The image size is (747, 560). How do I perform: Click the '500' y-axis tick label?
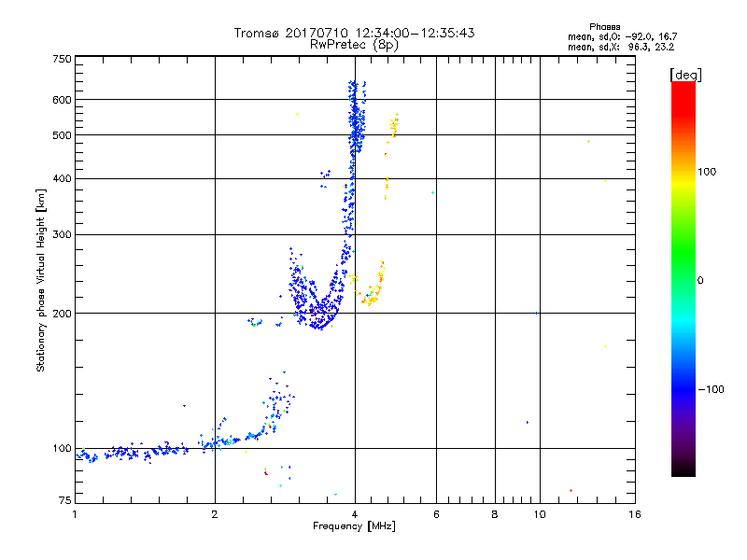62,135
